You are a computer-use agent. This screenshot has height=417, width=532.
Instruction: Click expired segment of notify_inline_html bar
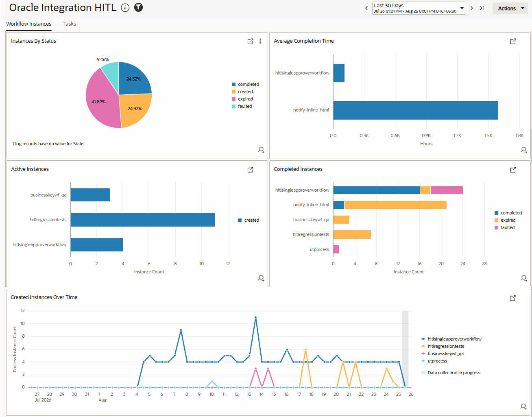point(395,205)
